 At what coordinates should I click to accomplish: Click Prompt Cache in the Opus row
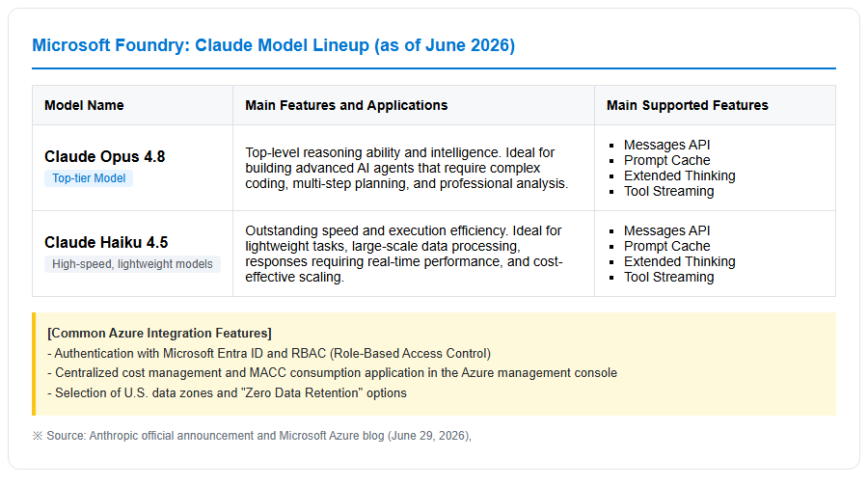click(666, 160)
